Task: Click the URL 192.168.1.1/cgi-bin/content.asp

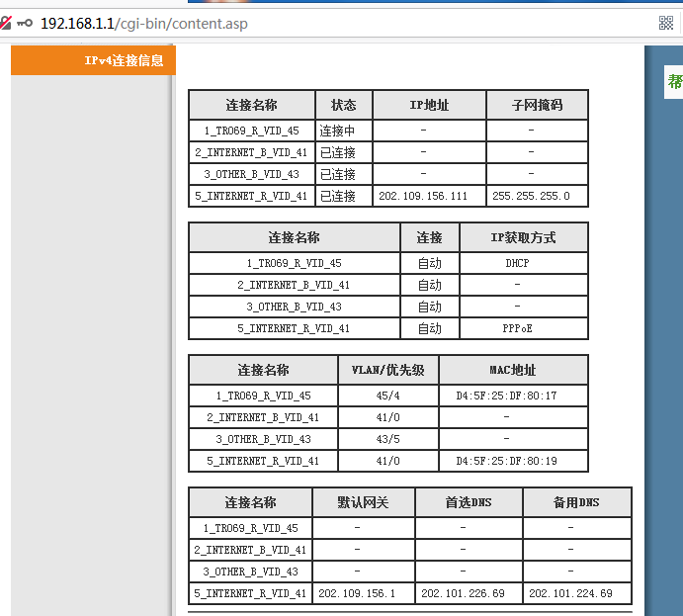Action: pos(144,24)
